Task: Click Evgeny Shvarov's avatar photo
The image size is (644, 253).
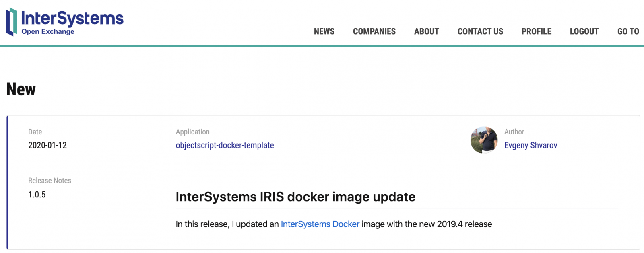Action: pyautogui.click(x=484, y=140)
